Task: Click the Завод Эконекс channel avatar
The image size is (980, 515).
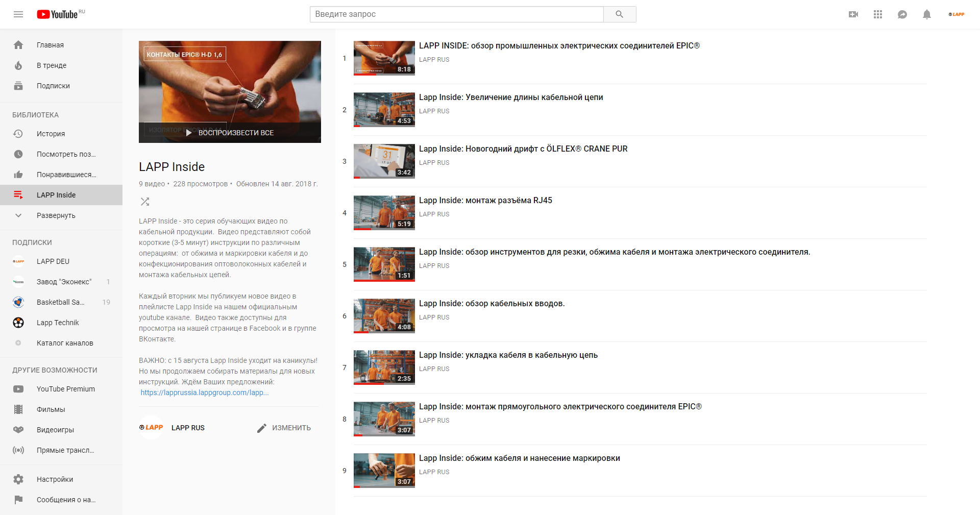Action: [x=18, y=282]
